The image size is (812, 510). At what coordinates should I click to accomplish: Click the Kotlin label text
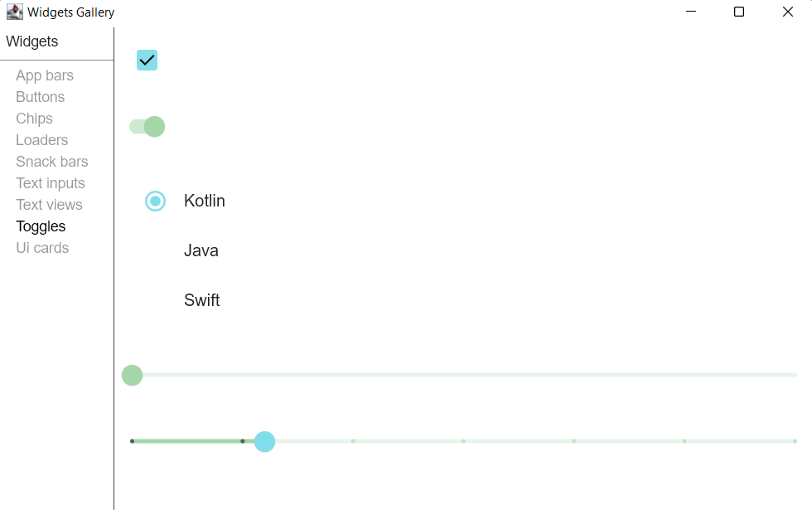click(204, 201)
